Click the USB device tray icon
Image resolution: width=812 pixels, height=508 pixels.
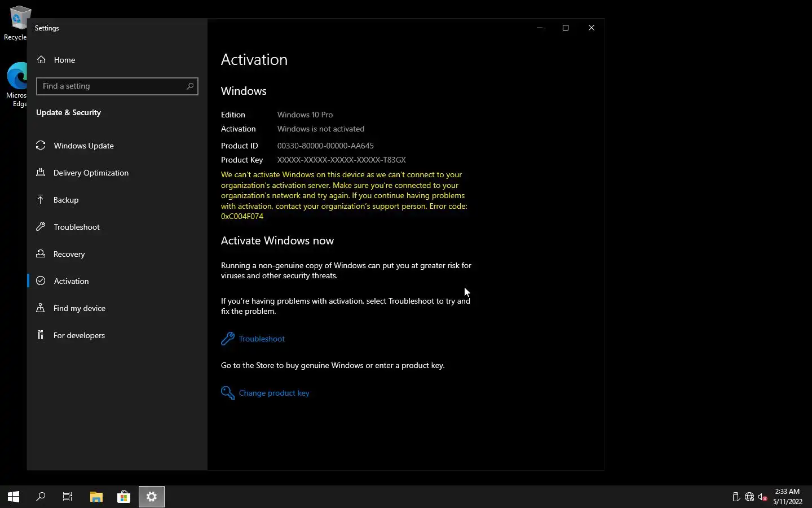click(736, 497)
